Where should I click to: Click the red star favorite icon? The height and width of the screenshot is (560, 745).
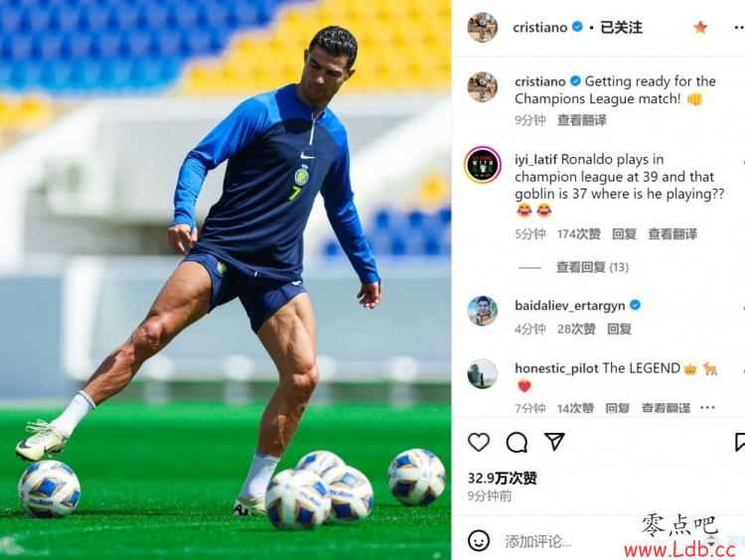tap(700, 28)
